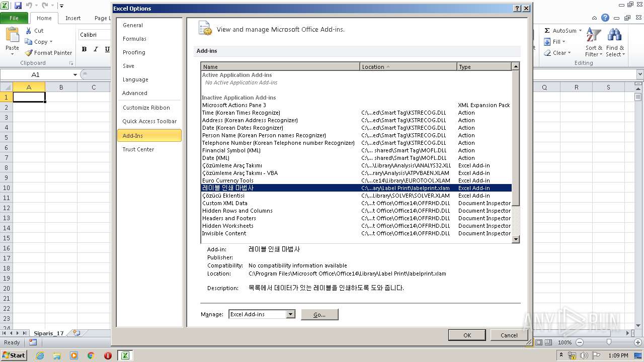This screenshot has height=362, width=644.
Task: Open Find & Select binoculars tool
Action: pos(614,43)
